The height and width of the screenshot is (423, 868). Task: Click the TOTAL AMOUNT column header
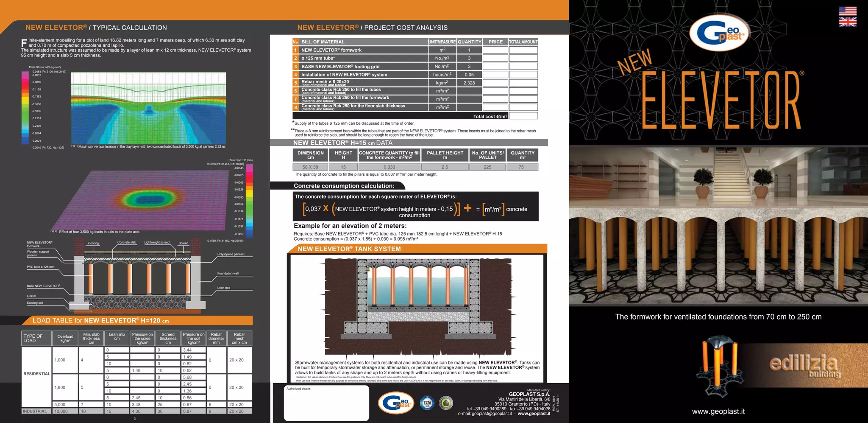[523, 42]
